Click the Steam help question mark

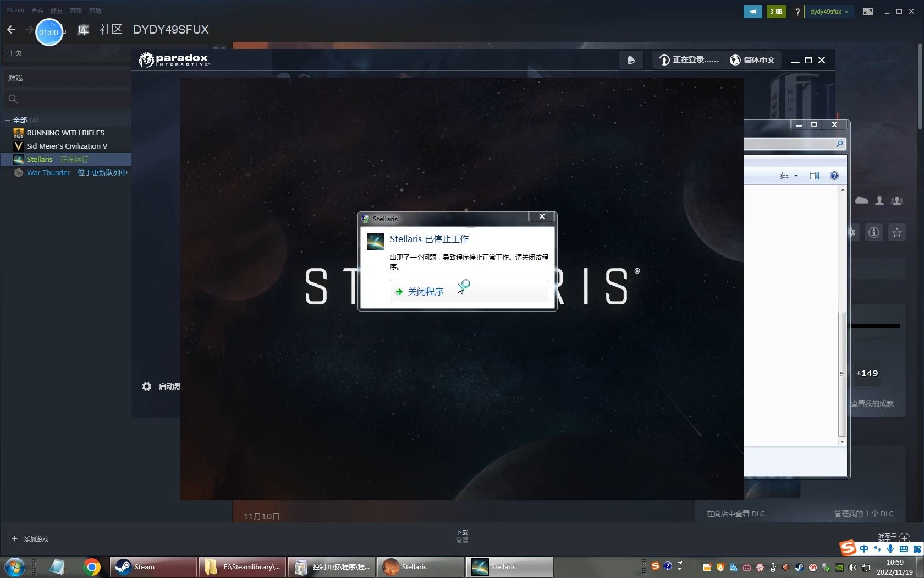point(797,12)
